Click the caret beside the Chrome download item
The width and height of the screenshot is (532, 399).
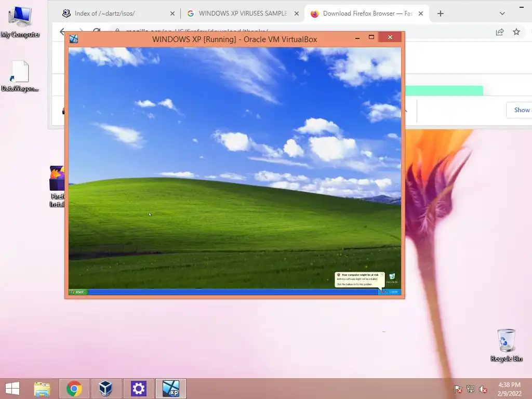point(406,111)
